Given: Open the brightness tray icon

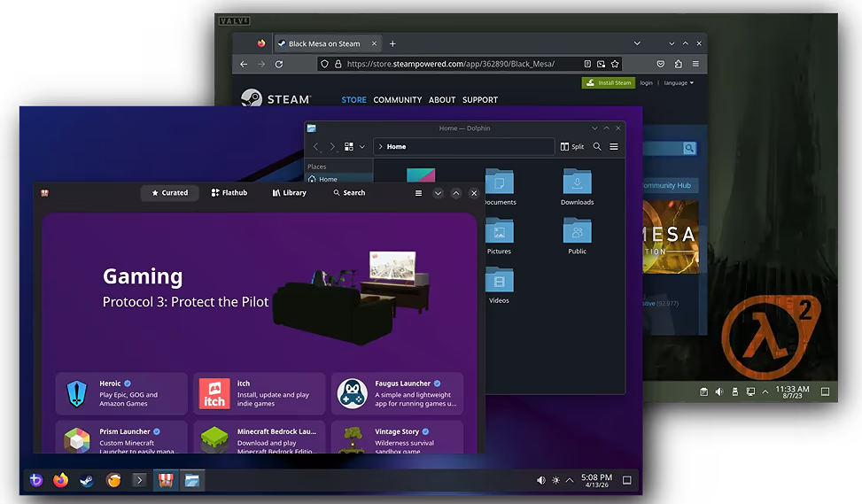Looking at the screenshot, I should point(555,480).
